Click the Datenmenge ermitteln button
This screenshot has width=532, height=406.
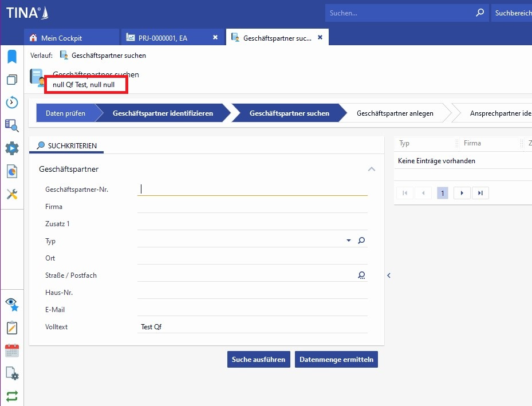tap(336, 360)
